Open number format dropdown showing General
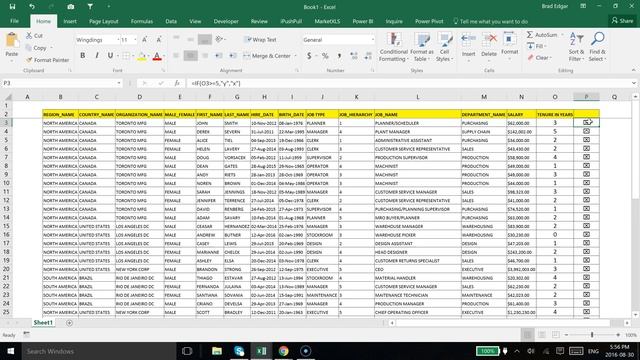Screen dimensions: 640x360 [x=373, y=40]
